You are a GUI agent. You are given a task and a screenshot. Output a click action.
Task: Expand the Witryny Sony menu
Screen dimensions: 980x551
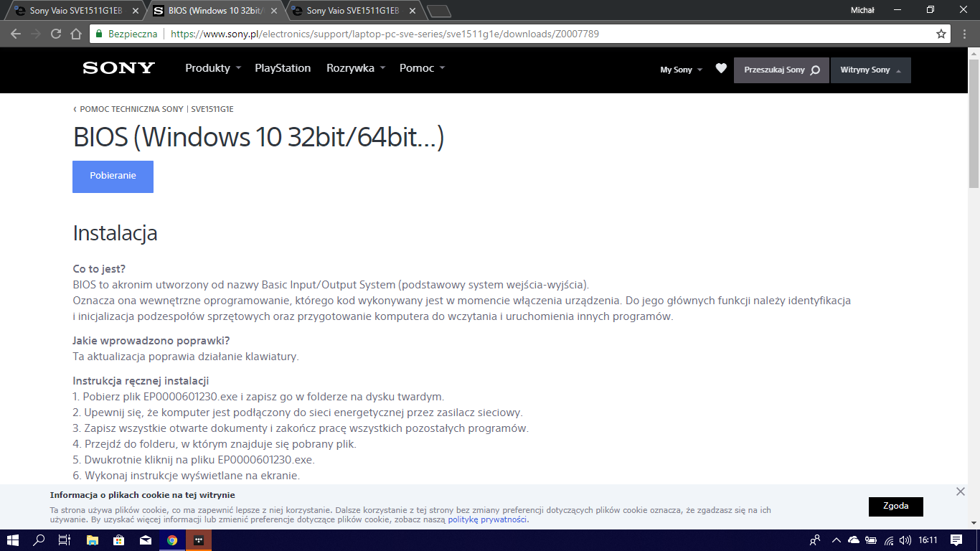coord(871,70)
